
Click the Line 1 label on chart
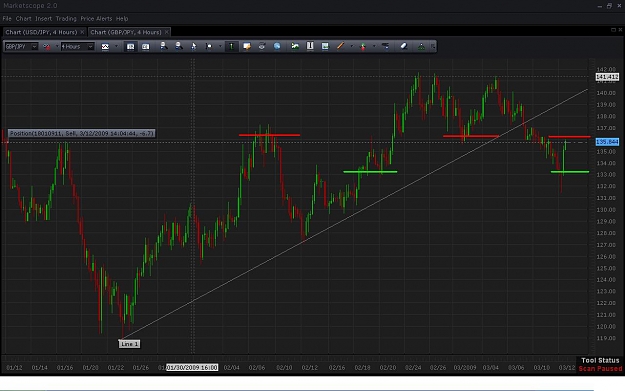[x=129, y=344]
